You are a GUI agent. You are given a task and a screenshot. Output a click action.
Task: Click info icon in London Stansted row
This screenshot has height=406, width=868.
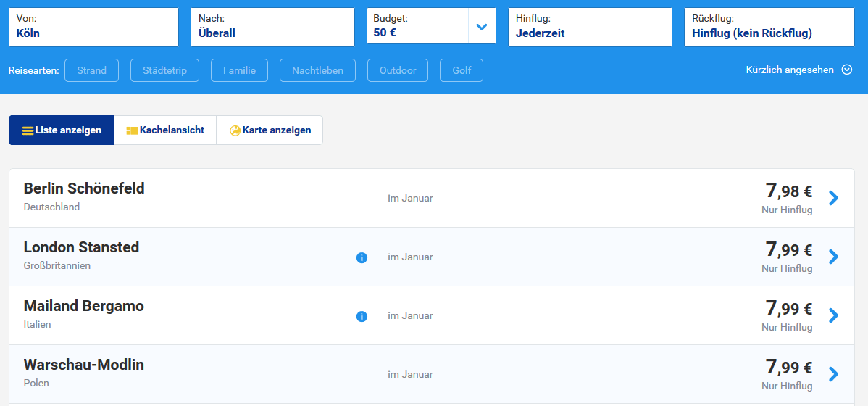pyautogui.click(x=362, y=257)
